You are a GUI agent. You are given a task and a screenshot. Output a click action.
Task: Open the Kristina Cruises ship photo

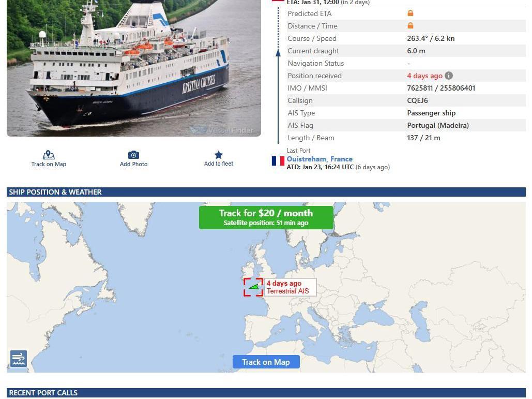tap(134, 68)
